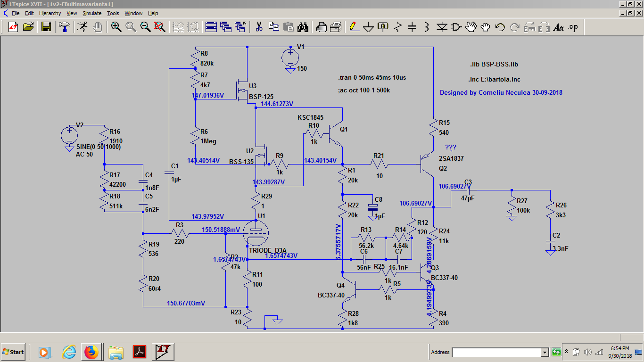
Task: Open the View menu
Action: (x=72, y=13)
